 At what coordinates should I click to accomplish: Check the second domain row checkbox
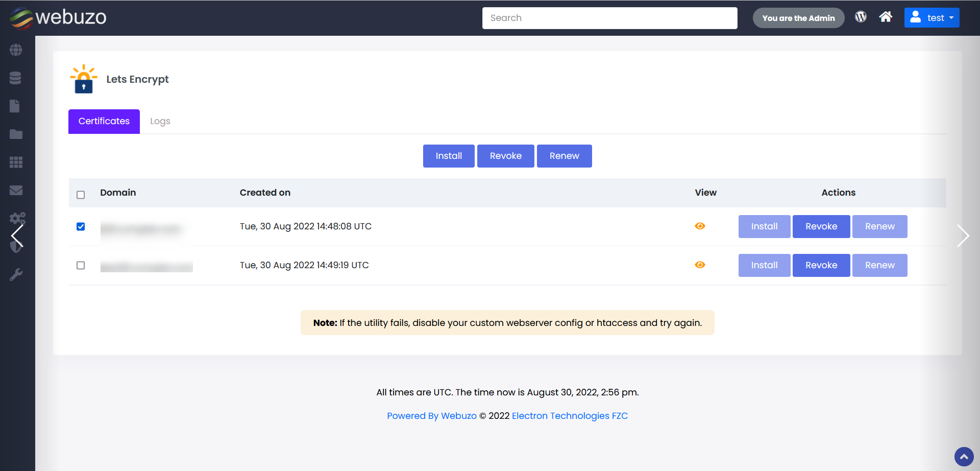pyautogui.click(x=81, y=265)
